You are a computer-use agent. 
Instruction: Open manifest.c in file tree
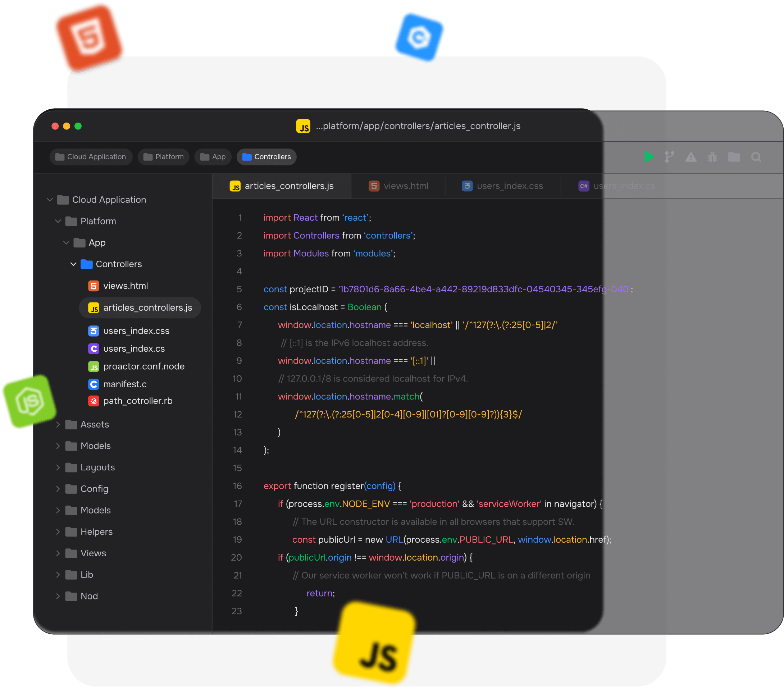pos(125,384)
